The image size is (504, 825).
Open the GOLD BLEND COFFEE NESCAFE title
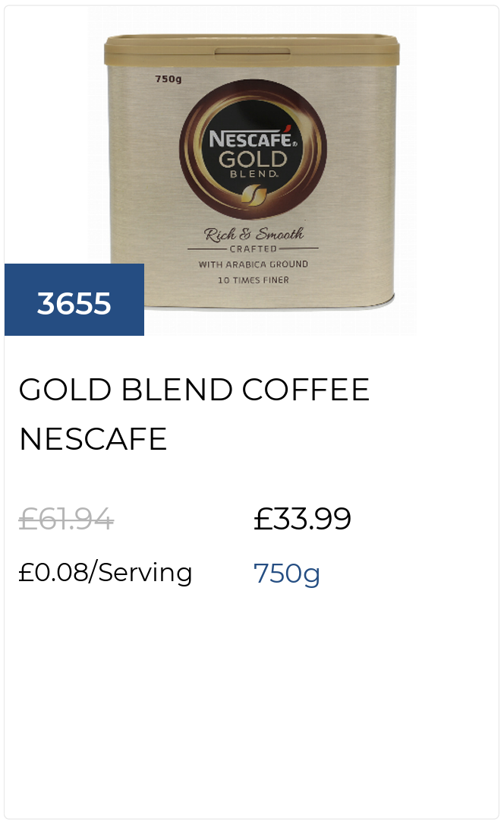[194, 414]
